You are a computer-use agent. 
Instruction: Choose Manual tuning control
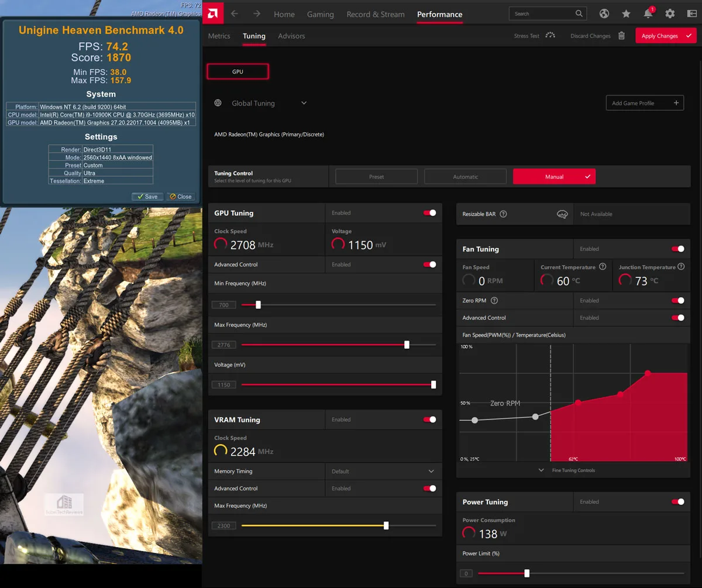(x=554, y=176)
